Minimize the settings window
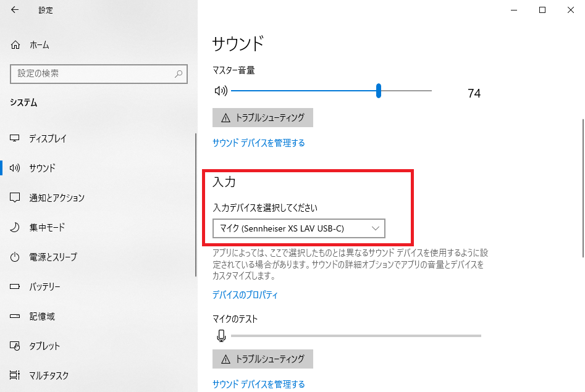 point(514,10)
